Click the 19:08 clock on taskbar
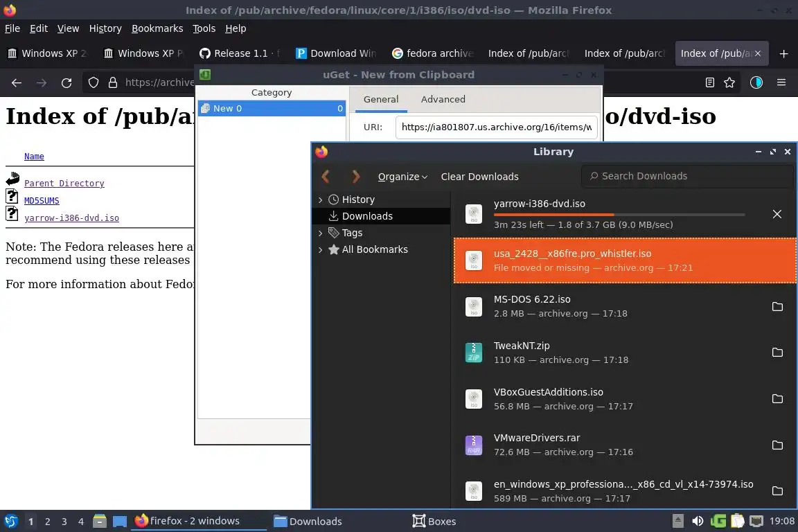This screenshot has height=532, width=798. point(781,521)
